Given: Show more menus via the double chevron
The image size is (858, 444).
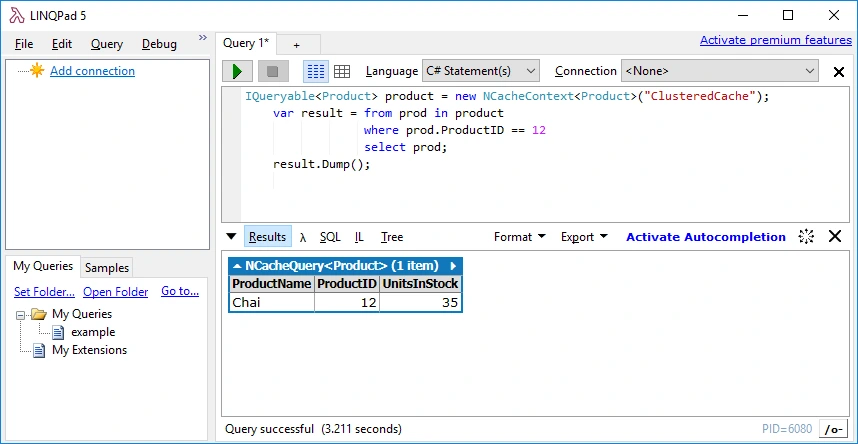Looking at the screenshot, I should pyautogui.click(x=203, y=38).
